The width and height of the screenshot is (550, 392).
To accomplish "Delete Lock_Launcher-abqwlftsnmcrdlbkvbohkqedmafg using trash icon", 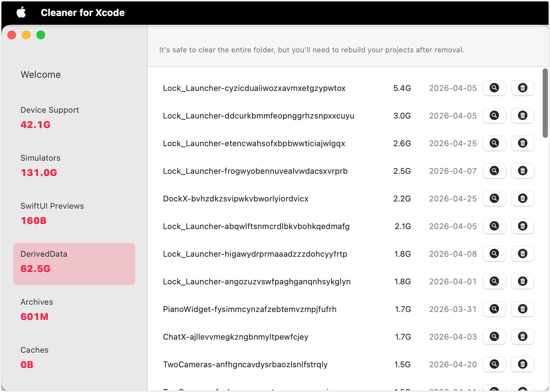I will [523, 226].
